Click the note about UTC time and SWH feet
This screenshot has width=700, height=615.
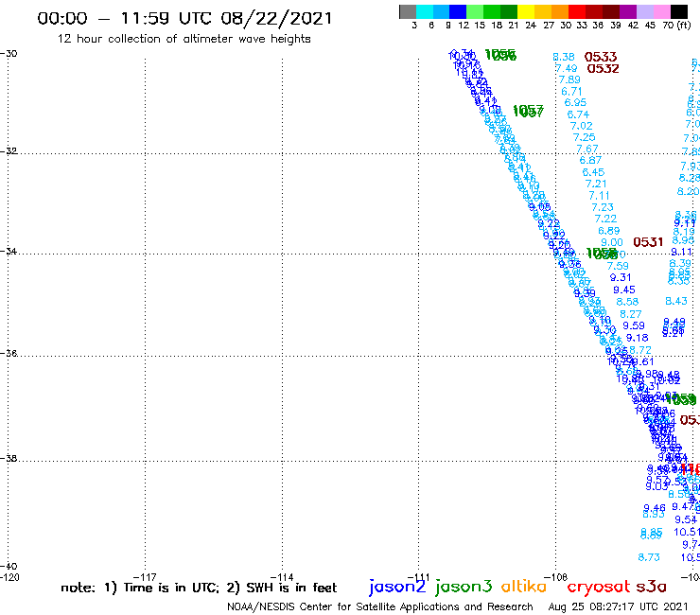coord(199,588)
